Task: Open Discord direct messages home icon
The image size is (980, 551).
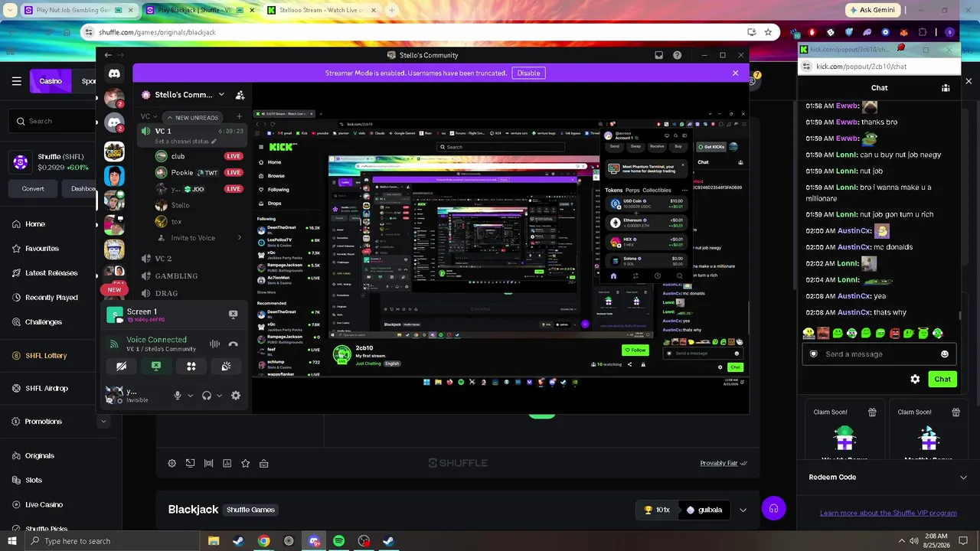Action: coord(114,73)
